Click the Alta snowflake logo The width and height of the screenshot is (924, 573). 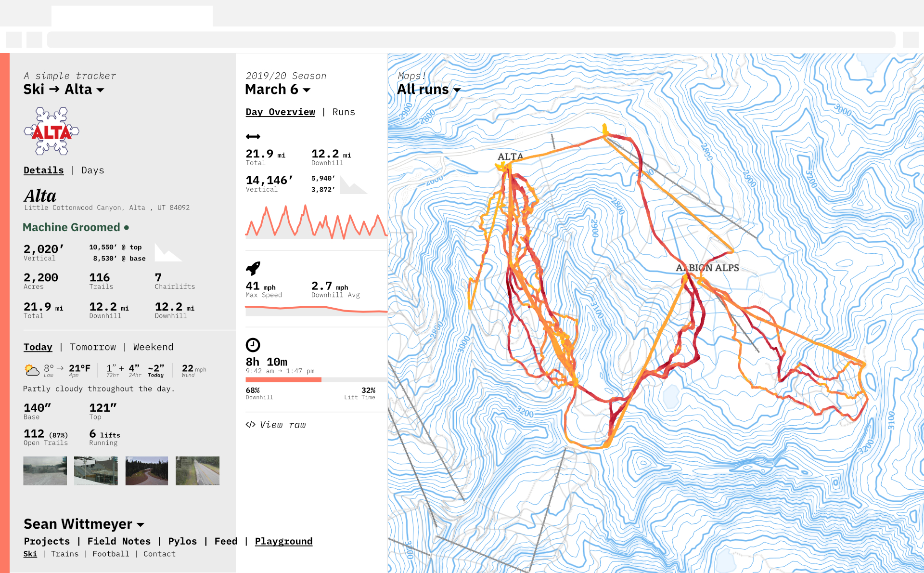pos(51,131)
